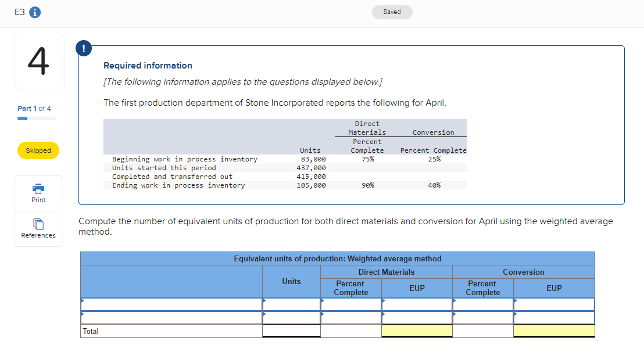Select the question number 4 box
This screenshot has height=363, width=644.
(38, 63)
